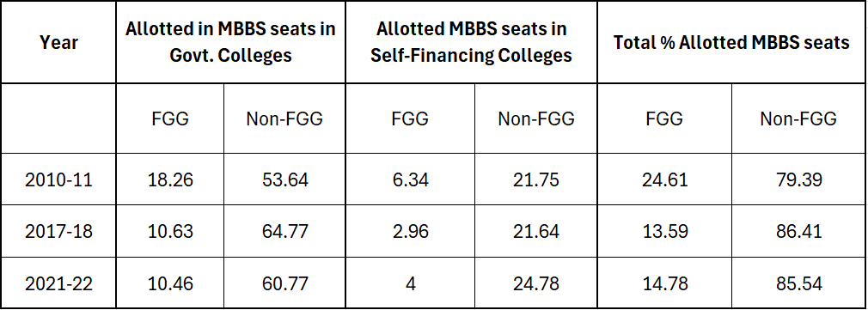868x310 pixels.
Task: Select the cell containing 4
Action: (410, 283)
